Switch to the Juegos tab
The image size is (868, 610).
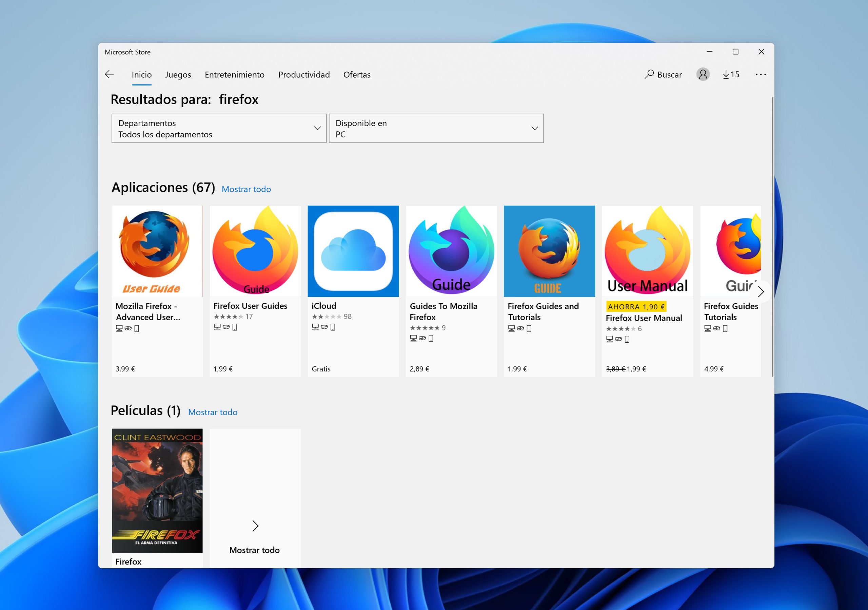tap(178, 75)
